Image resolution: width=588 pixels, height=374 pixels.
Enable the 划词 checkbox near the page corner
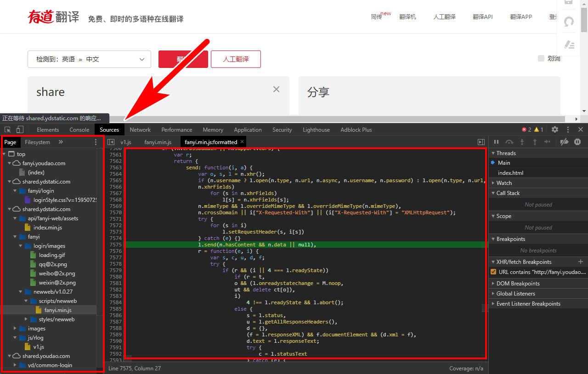(x=540, y=57)
